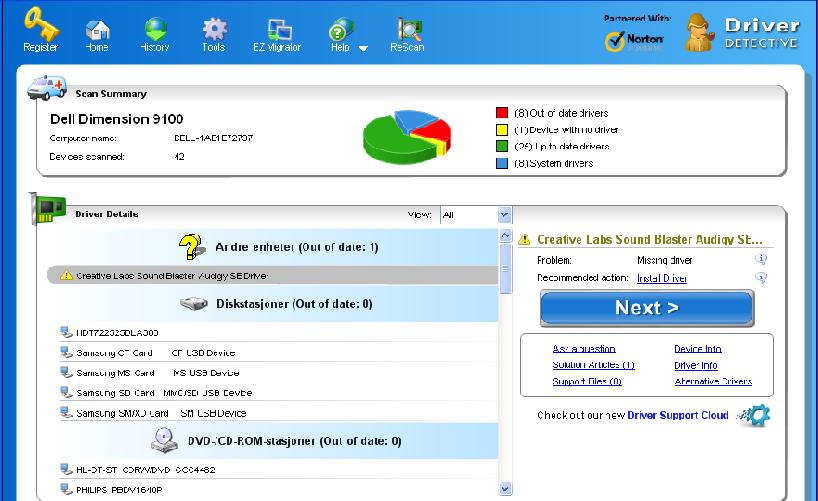Open the Solution Articles (1) link

pos(594,365)
